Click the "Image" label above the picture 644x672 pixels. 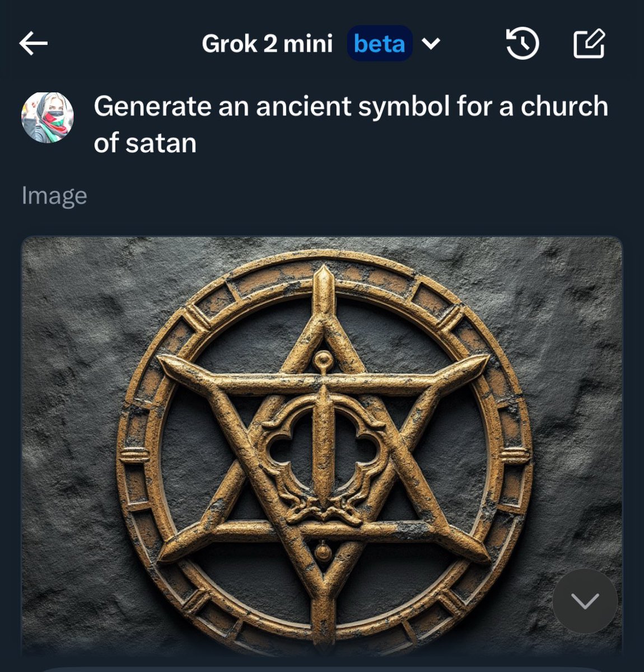pos(54,196)
